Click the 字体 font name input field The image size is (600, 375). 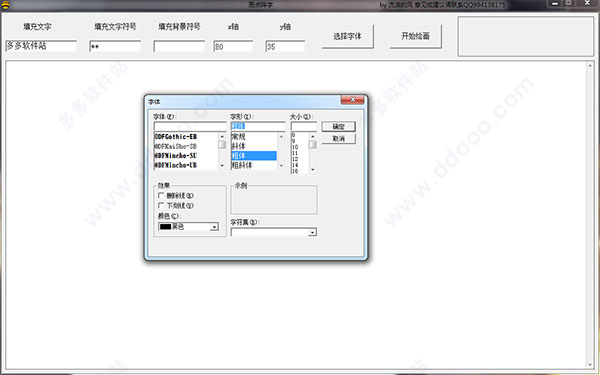(190, 126)
